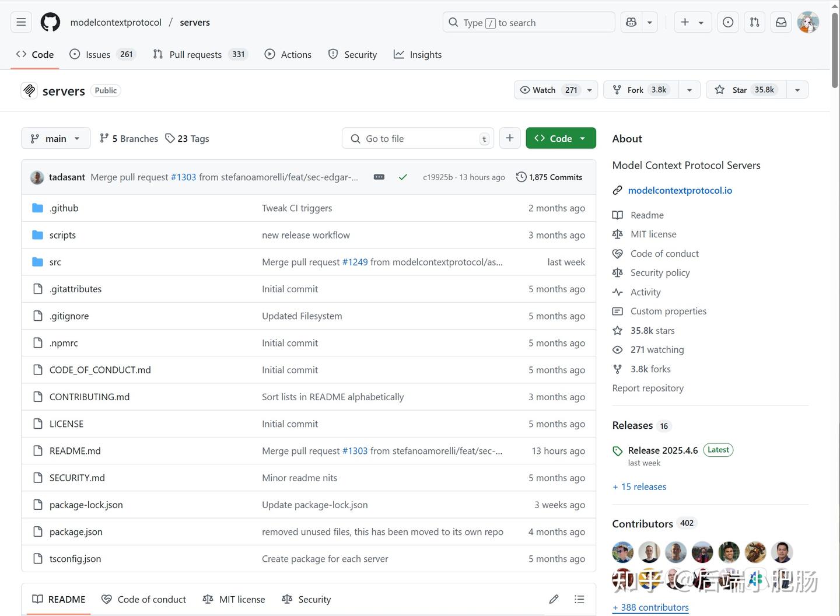This screenshot has width=840, height=616.
Task: Open user profile avatar menu
Action: click(808, 22)
